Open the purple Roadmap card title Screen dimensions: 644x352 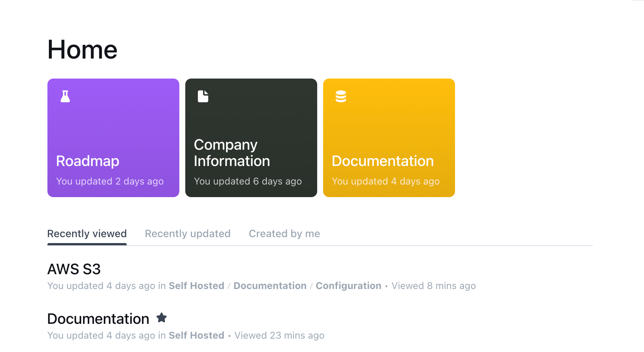[88, 161]
